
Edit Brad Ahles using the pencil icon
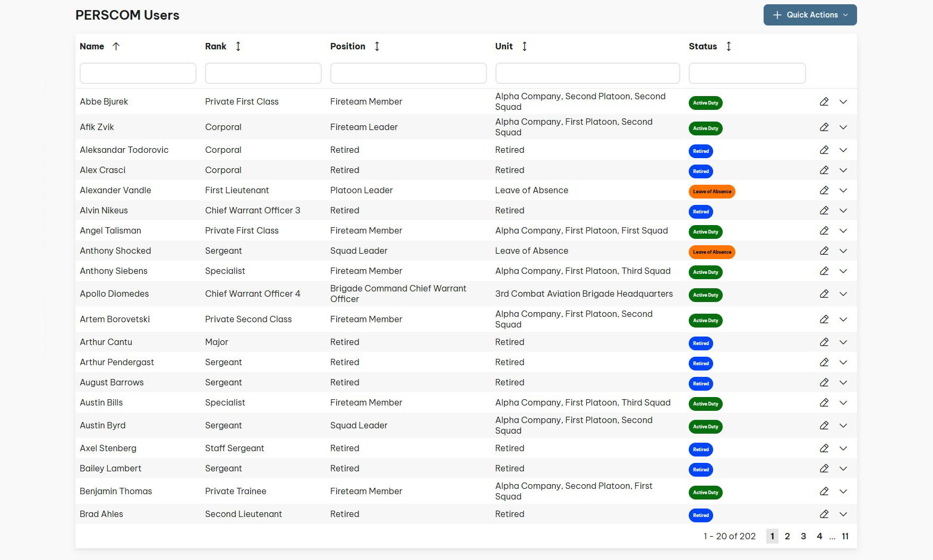824,514
